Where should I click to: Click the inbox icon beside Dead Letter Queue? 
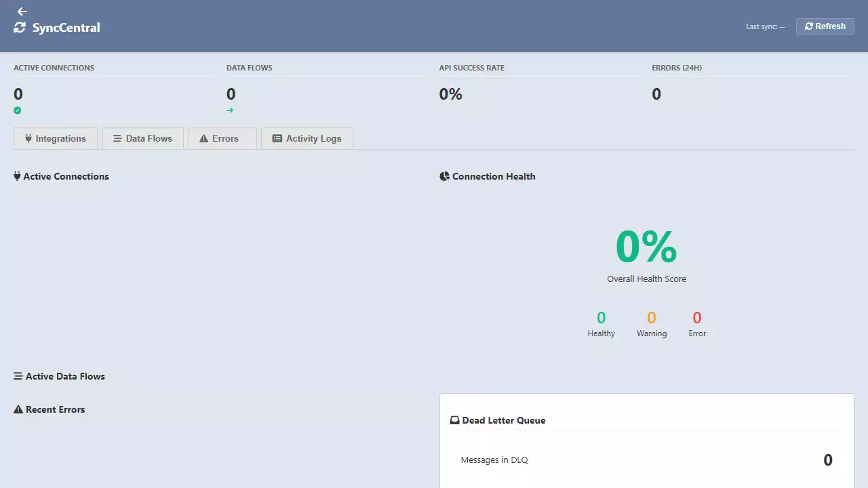coord(454,420)
